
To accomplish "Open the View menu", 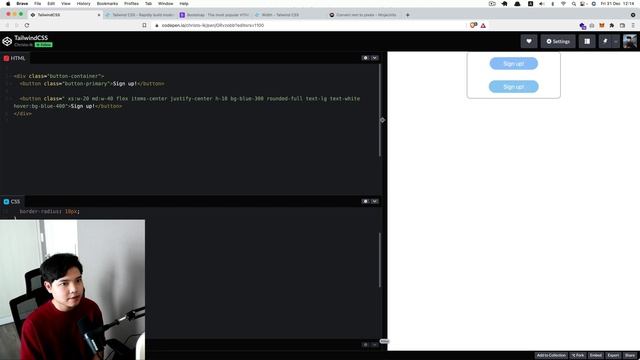I will click(66, 4).
